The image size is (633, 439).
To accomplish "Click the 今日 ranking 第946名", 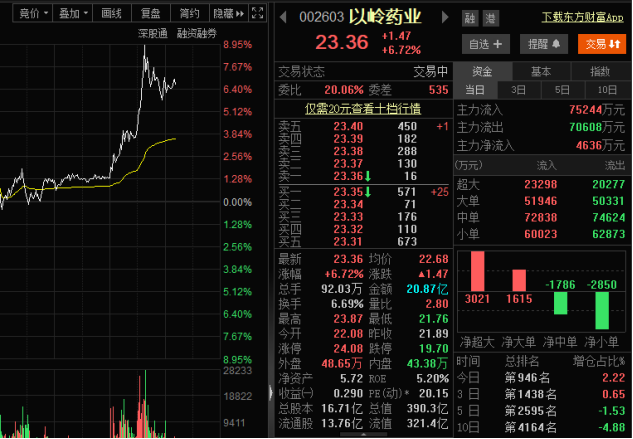I will point(527,378).
